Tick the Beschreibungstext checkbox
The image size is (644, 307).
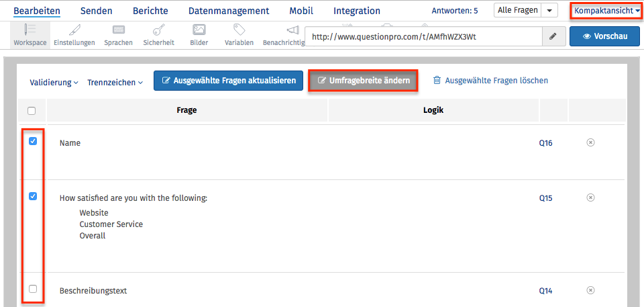point(33,289)
